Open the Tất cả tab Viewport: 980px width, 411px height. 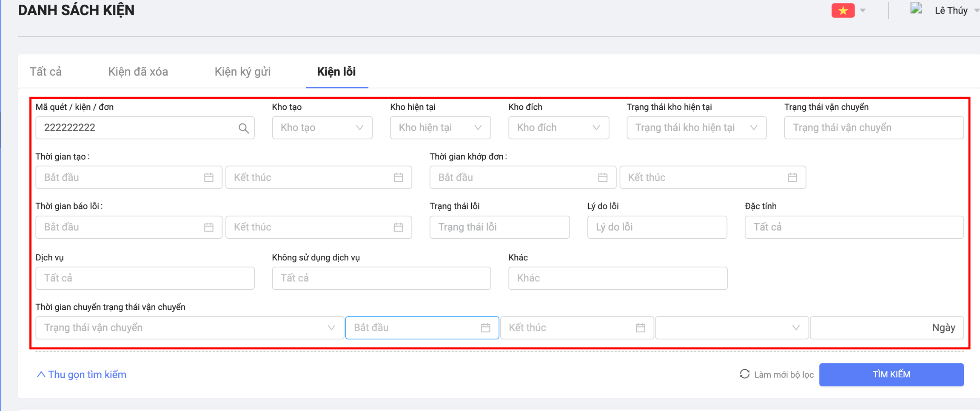click(46, 72)
